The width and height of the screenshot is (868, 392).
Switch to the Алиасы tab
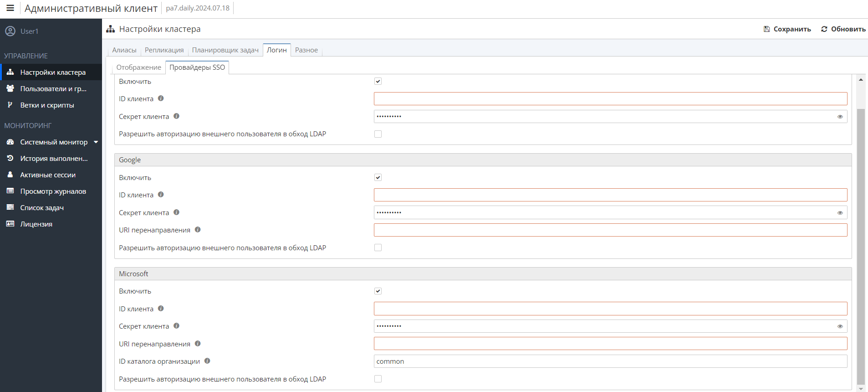pyautogui.click(x=124, y=50)
